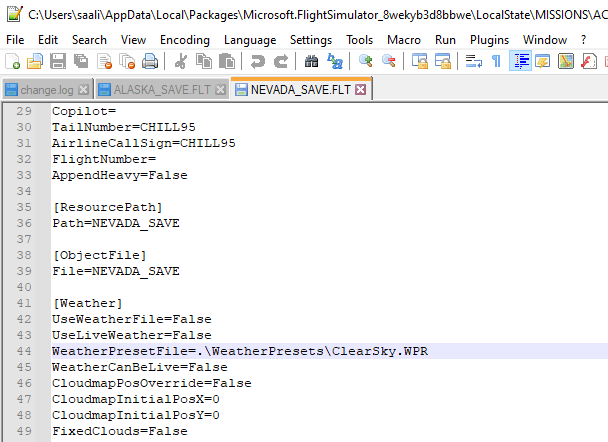Click the Open file folder icon

tap(35, 61)
